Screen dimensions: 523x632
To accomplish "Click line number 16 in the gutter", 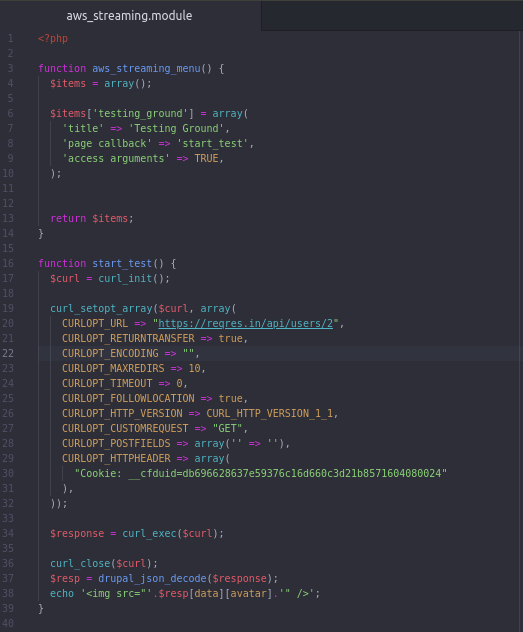I will coord(8,264).
